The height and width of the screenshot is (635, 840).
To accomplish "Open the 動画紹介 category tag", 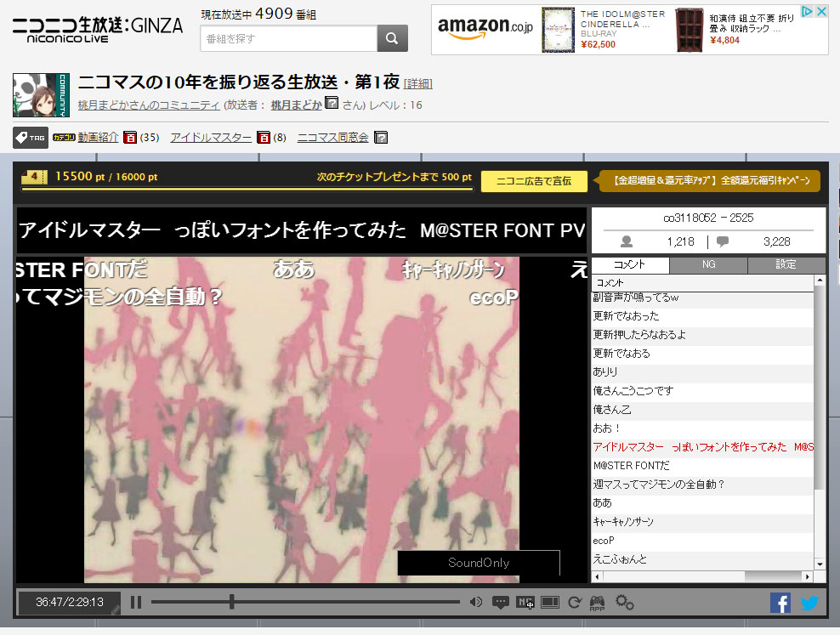I will pyautogui.click(x=98, y=138).
